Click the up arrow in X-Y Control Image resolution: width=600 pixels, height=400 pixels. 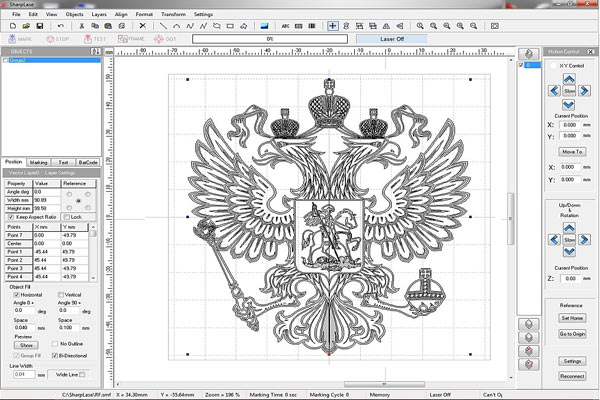[569, 78]
